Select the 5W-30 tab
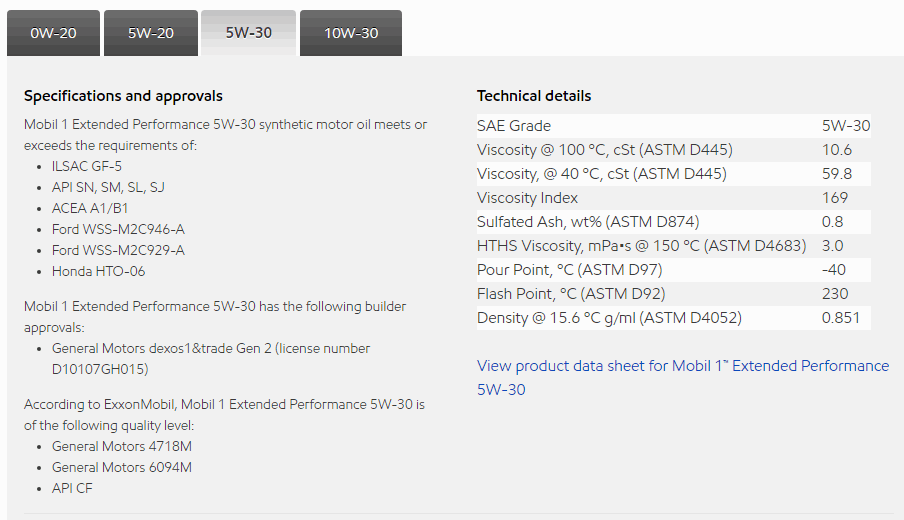The image size is (904, 520). coord(248,33)
